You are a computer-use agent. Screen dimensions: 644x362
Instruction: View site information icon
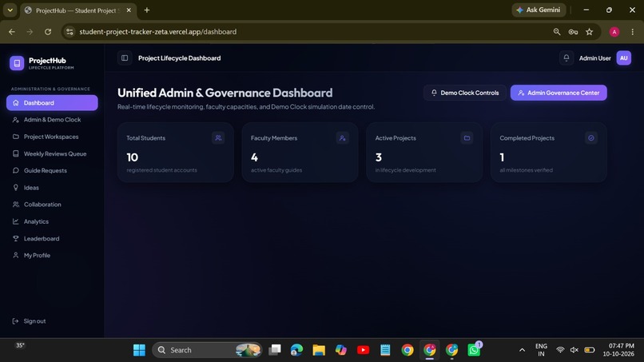click(70, 32)
